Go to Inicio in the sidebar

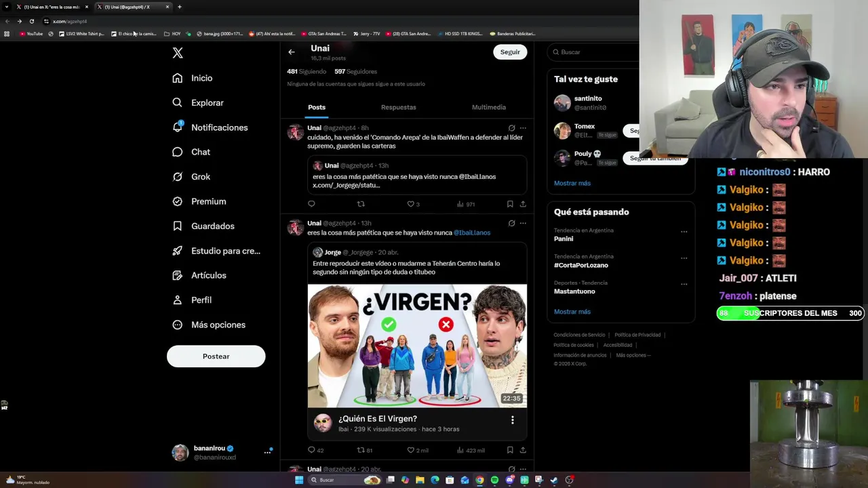click(x=193, y=78)
